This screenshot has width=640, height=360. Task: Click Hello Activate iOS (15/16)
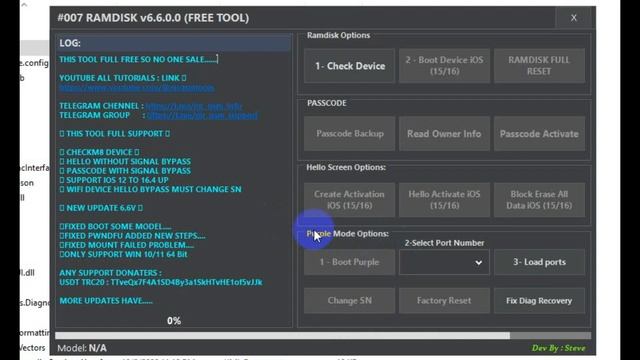click(x=444, y=200)
